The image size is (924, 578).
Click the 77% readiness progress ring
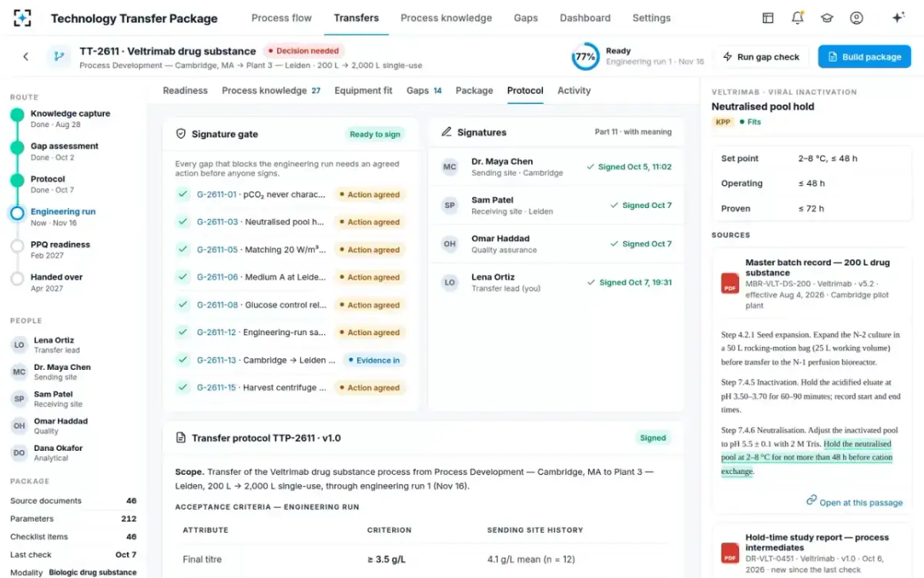point(585,56)
